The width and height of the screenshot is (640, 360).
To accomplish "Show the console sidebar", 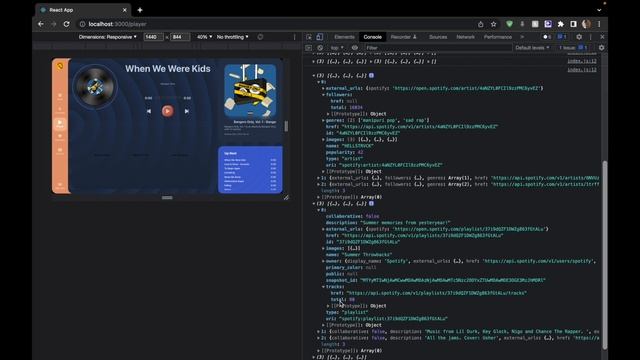I will coord(309,48).
